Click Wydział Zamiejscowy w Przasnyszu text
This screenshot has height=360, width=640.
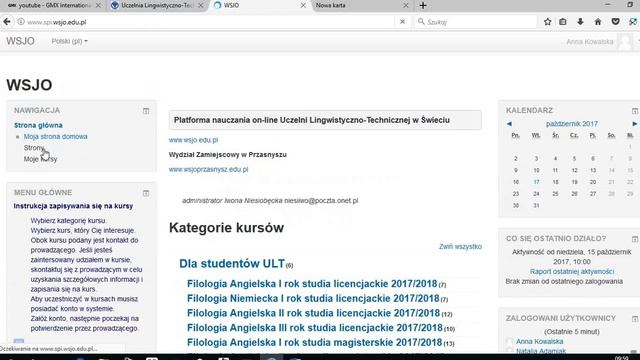pyautogui.click(x=228, y=155)
